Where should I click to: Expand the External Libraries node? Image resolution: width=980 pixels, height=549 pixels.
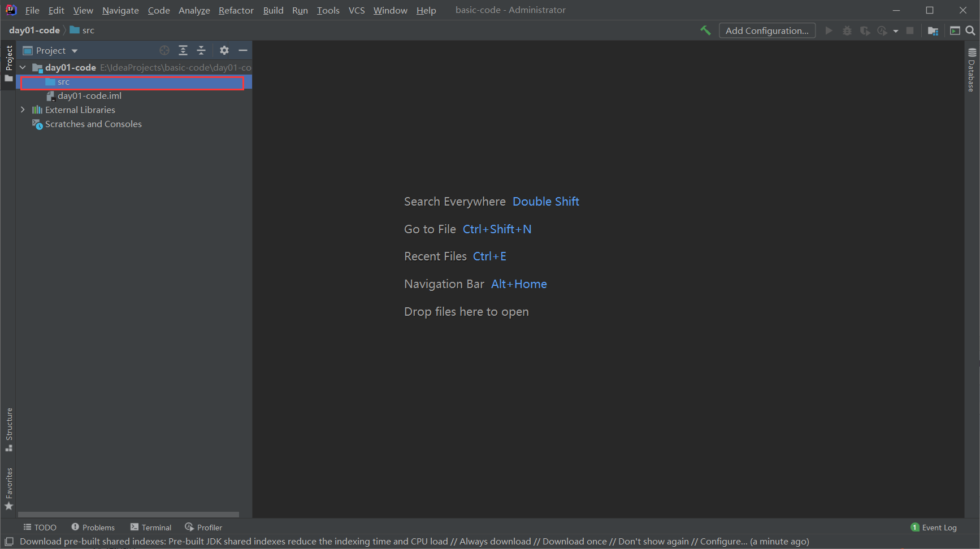point(23,110)
